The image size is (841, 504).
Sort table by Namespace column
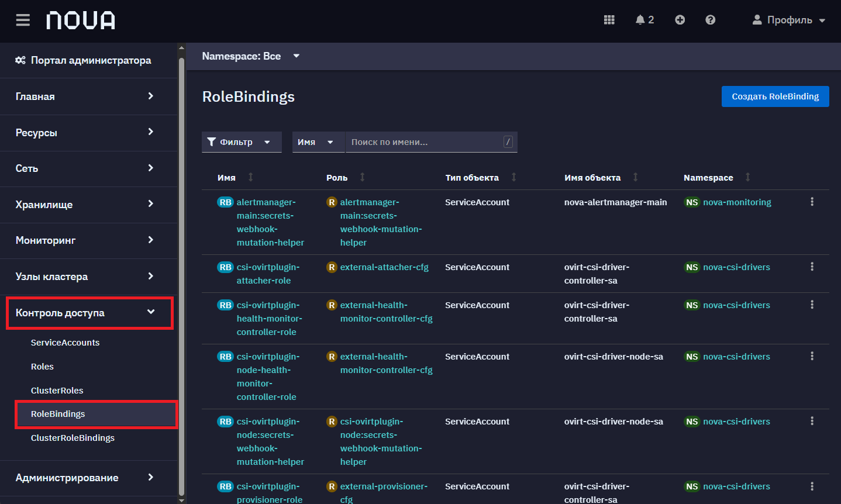tap(717, 178)
